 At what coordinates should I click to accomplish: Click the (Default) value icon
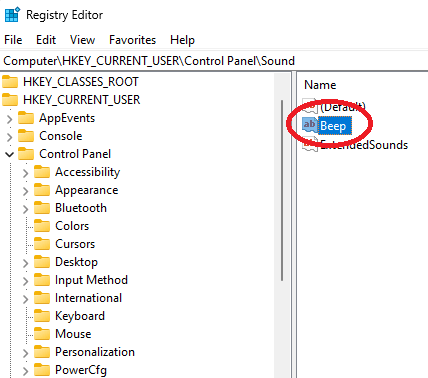click(310, 106)
